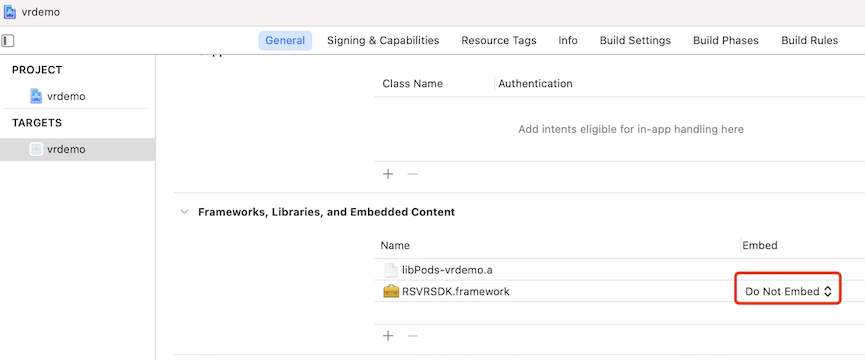Click the libPods-vrdemo.a file icon

tap(391, 270)
